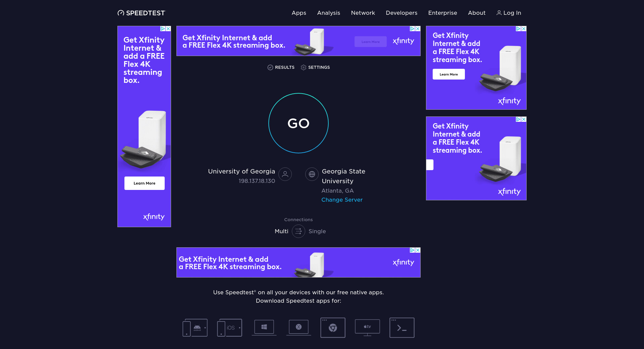Screen dimensions: 644x349
Task: Open the Network menu item
Action: (x=363, y=13)
